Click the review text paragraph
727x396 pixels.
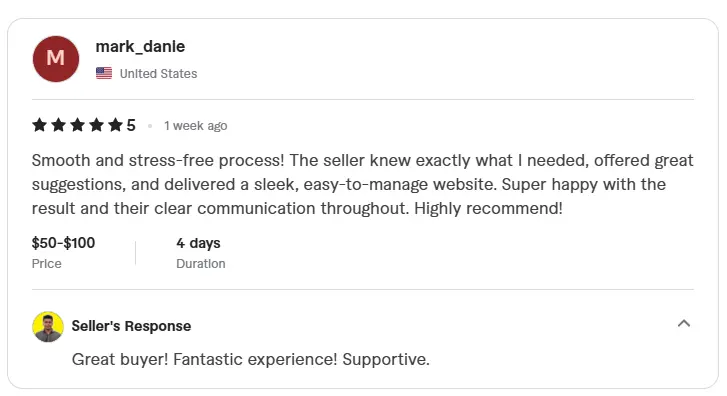(363, 184)
